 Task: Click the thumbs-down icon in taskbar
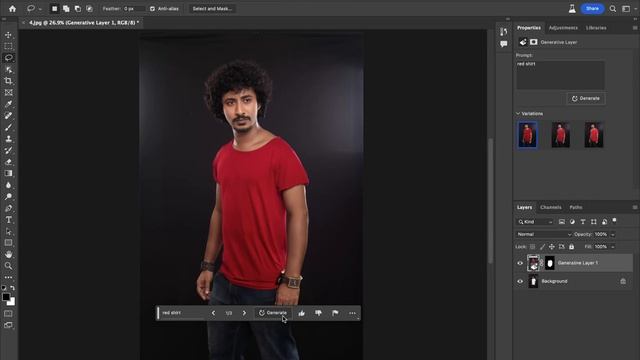(318, 313)
